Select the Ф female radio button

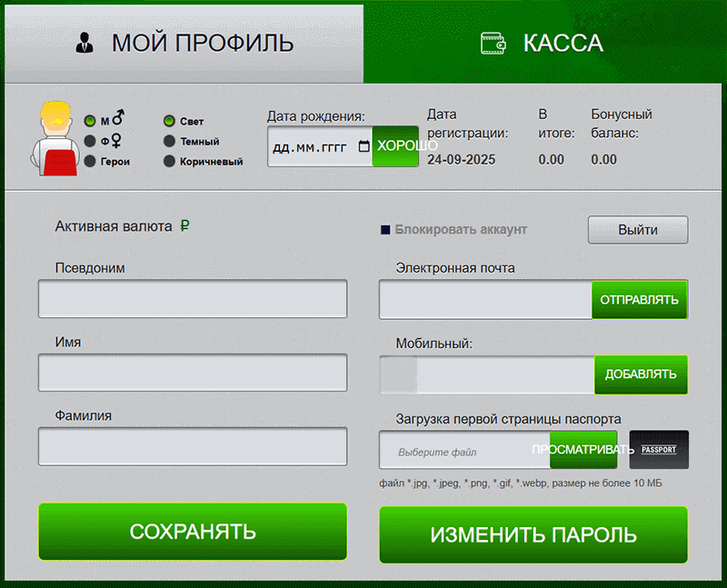(x=90, y=140)
